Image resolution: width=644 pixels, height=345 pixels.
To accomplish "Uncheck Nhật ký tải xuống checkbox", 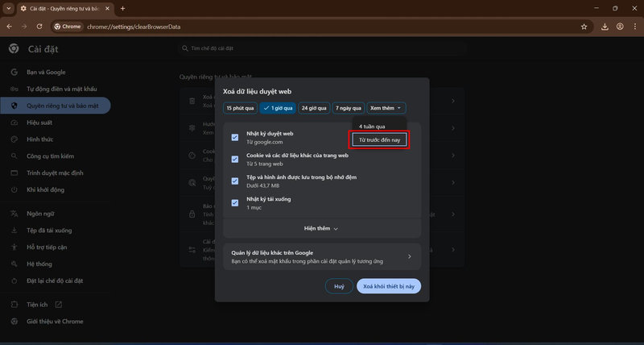I will pyautogui.click(x=235, y=202).
